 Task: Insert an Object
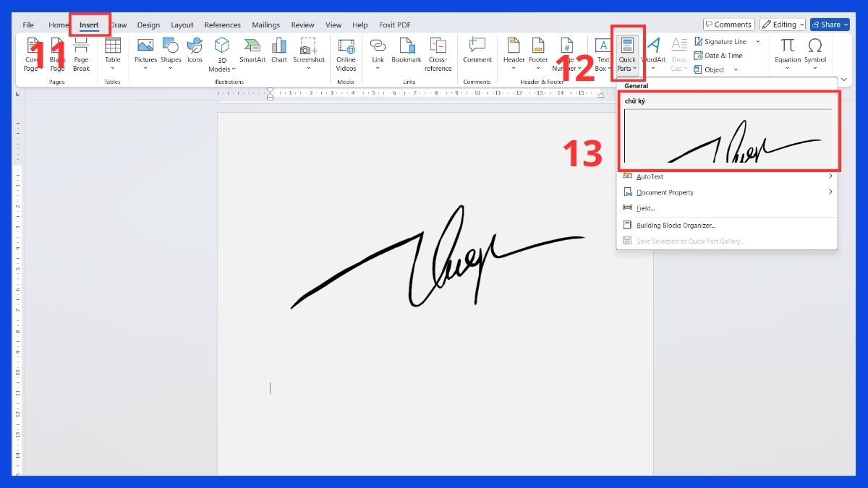[x=710, y=69]
